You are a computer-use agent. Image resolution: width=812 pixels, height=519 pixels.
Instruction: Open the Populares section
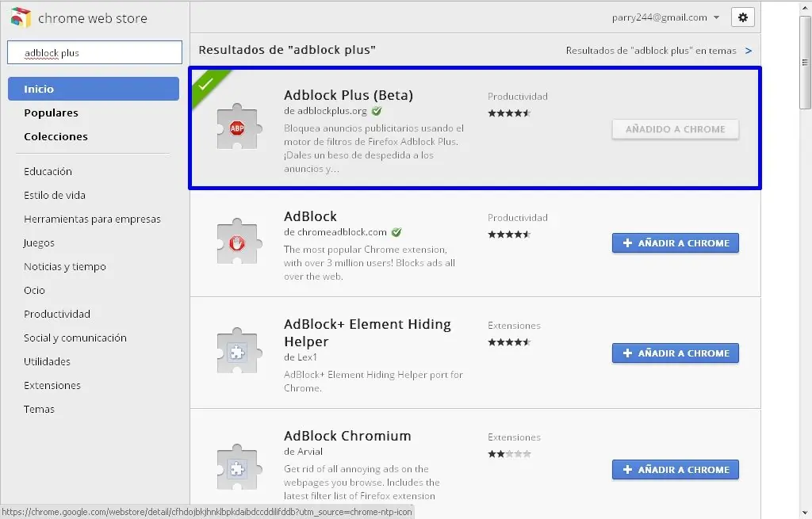51,113
